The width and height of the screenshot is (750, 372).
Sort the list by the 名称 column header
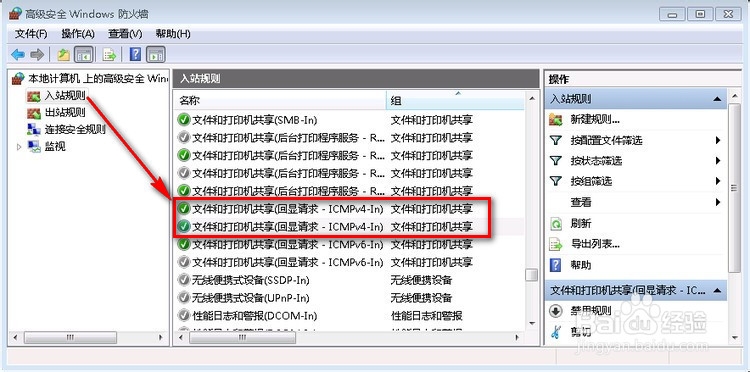(x=280, y=101)
